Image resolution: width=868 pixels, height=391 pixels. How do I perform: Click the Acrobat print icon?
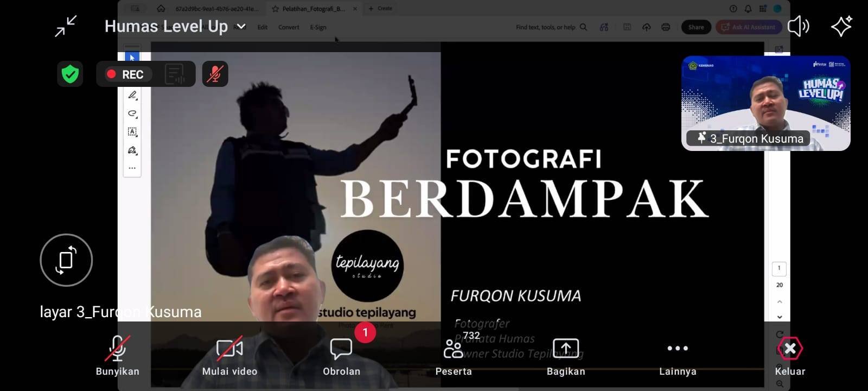[666, 27]
